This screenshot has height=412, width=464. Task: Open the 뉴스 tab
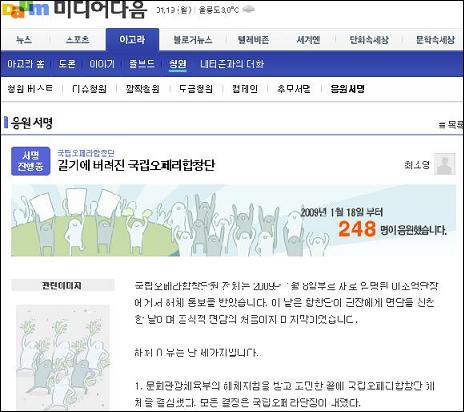(x=24, y=40)
